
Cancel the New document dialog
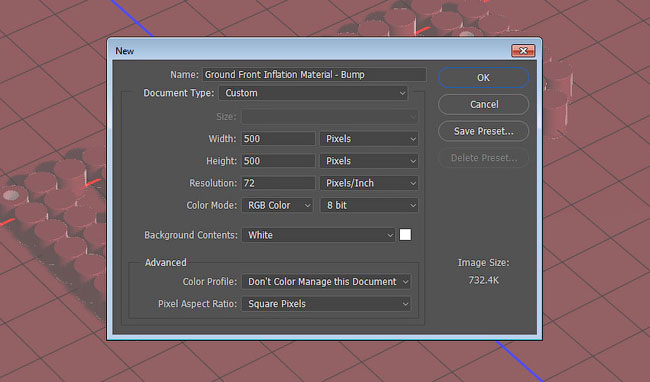[x=483, y=104]
